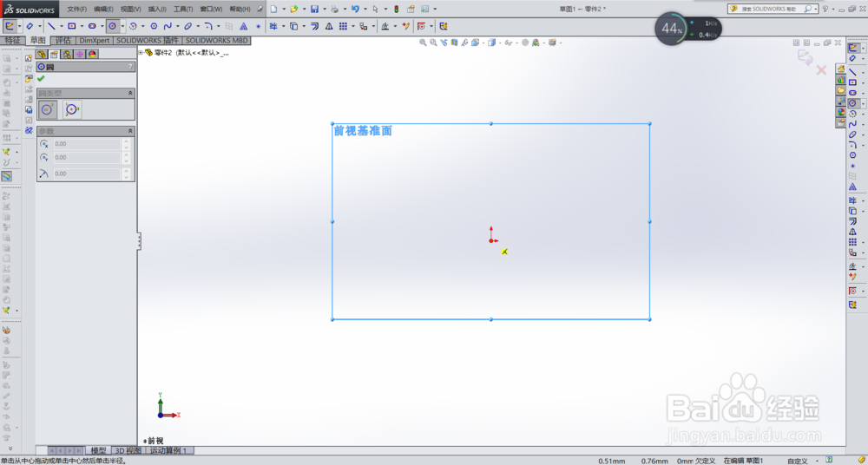Click the center X coordinate field
This screenshot has height=465, width=868.
(x=87, y=144)
